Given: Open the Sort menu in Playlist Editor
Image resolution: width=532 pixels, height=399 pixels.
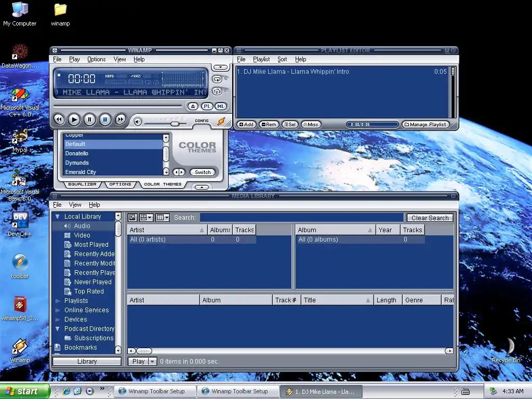Looking at the screenshot, I should (x=282, y=59).
